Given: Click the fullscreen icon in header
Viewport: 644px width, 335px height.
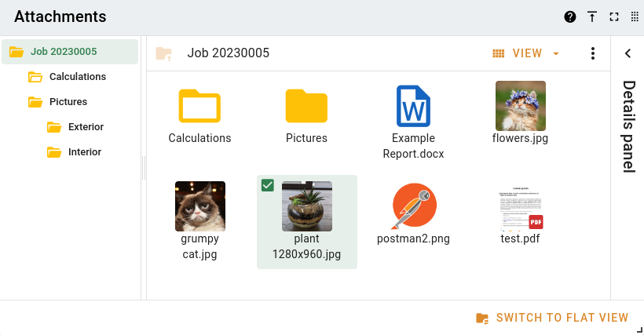Looking at the screenshot, I should (614, 16).
